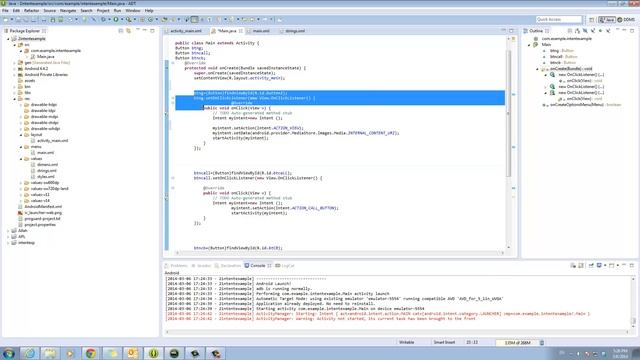
Task: Toggle Hide Local Types in the Outline toolbar
Action: click(x=608, y=31)
